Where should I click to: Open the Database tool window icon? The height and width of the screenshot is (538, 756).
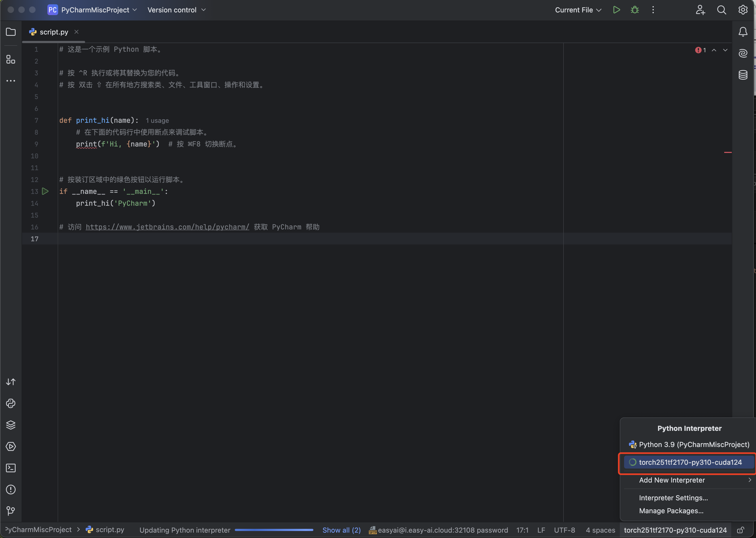point(743,75)
